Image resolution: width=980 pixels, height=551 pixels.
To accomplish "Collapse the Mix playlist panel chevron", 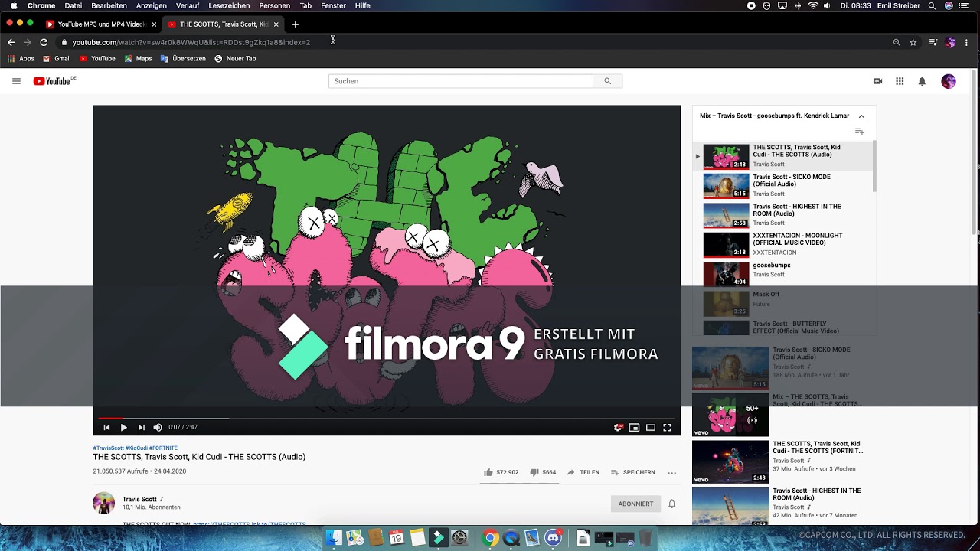I will coord(861,116).
